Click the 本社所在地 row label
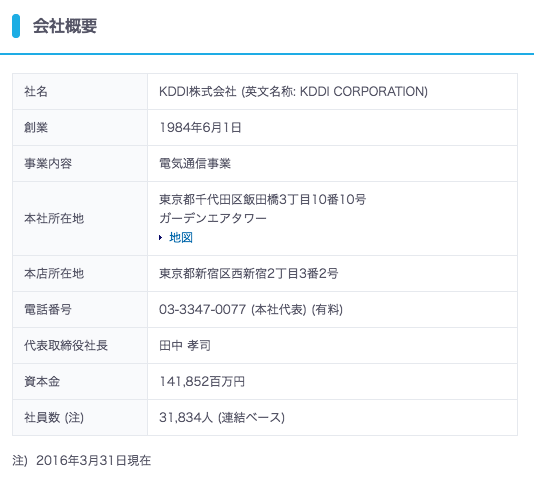The height and width of the screenshot is (485, 534). (x=54, y=218)
